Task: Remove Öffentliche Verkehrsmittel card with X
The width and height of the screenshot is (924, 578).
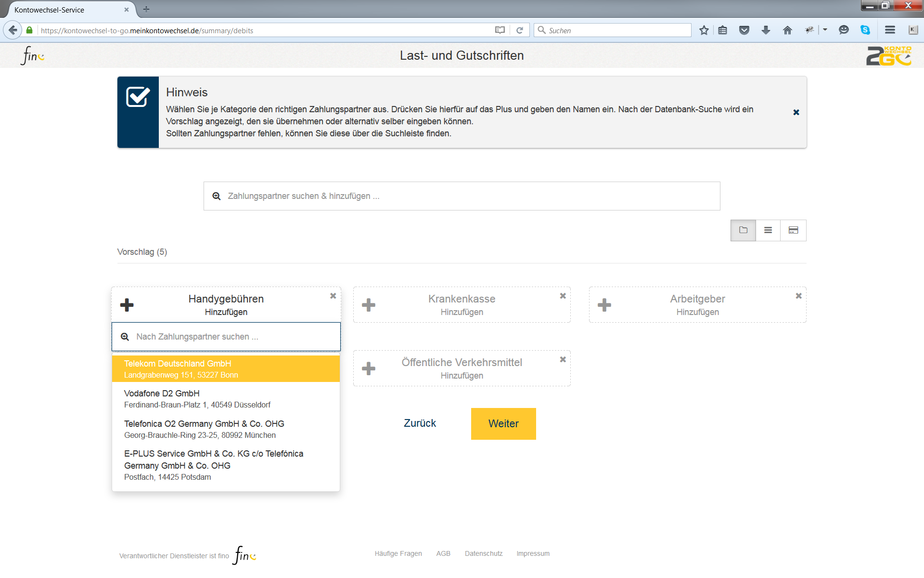Action: pyautogui.click(x=563, y=359)
